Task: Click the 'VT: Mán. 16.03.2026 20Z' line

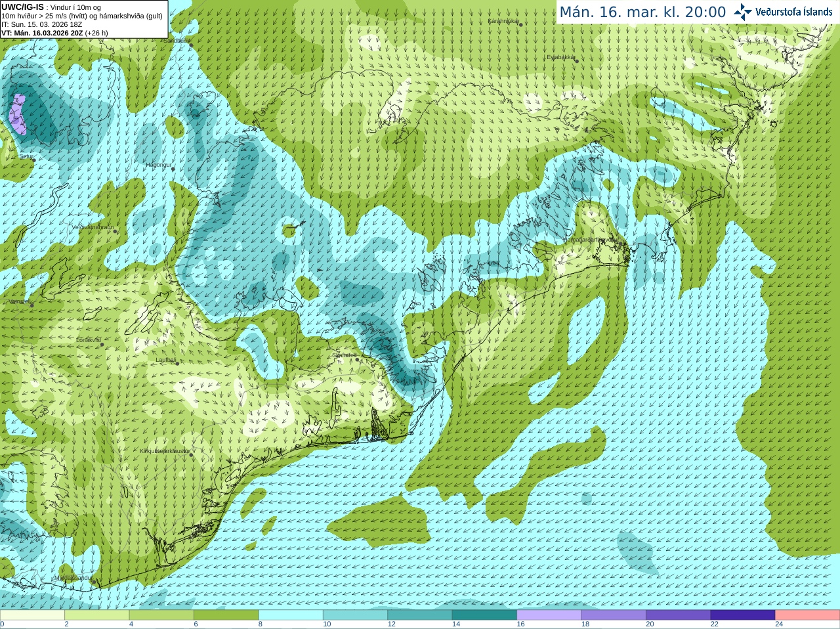Action: pos(54,33)
